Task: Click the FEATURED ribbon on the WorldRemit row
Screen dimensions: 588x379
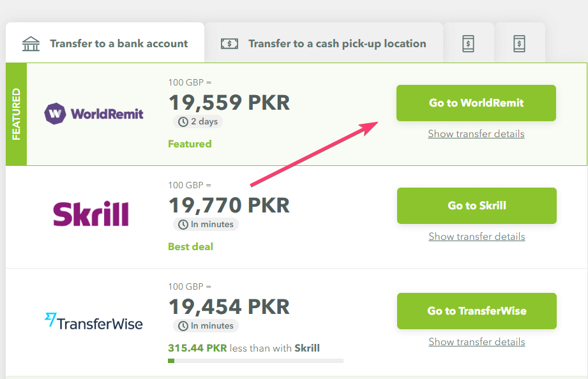Action: (x=15, y=113)
